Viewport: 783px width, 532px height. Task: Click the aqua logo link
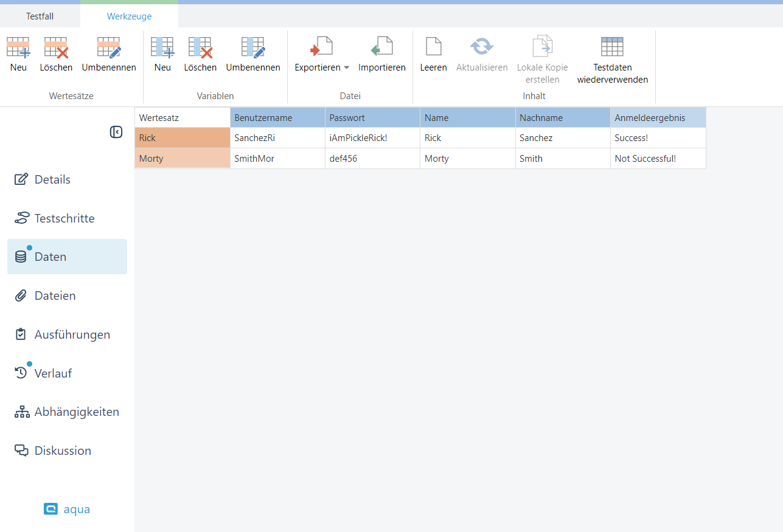(x=67, y=509)
